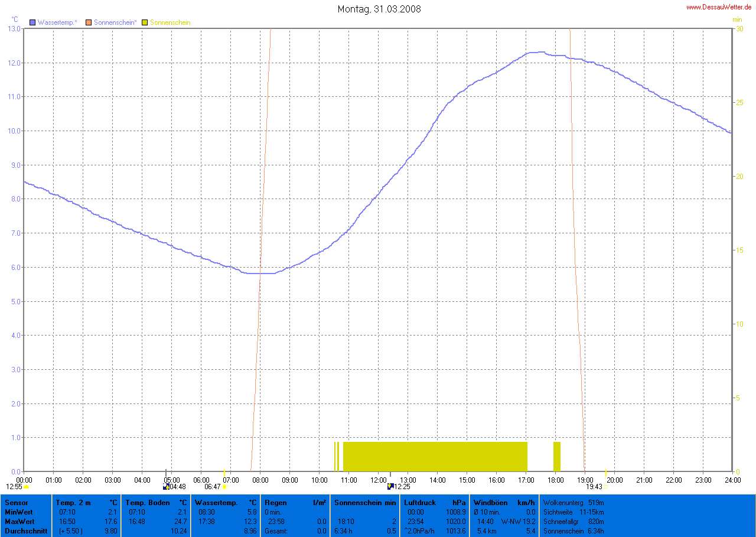The image size is (756, 537).
Task: Click the Regen l/m² column header
Action: tap(295, 502)
